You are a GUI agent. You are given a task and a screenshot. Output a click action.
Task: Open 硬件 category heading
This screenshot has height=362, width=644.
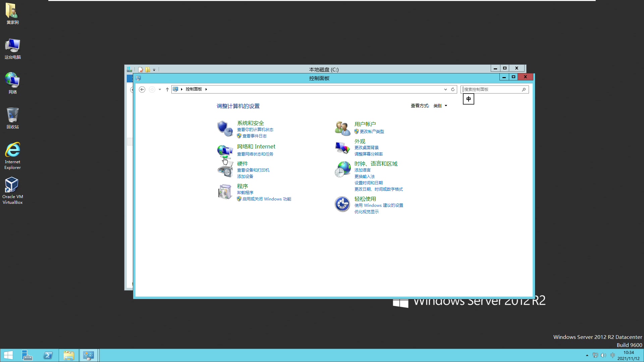click(x=242, y=164)
